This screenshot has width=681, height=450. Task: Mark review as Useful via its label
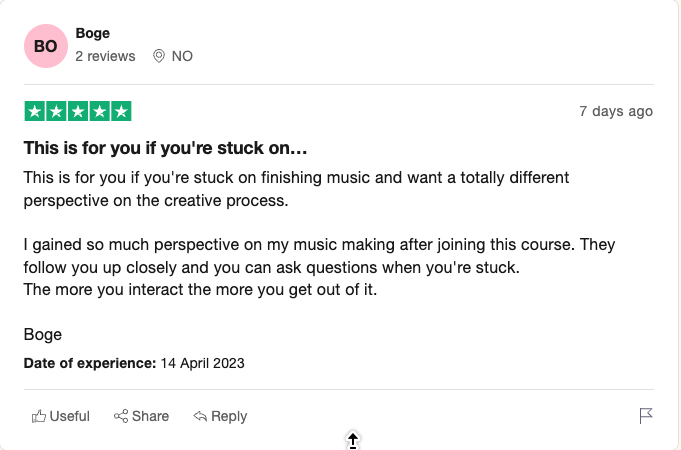click(x=69, y=416)
